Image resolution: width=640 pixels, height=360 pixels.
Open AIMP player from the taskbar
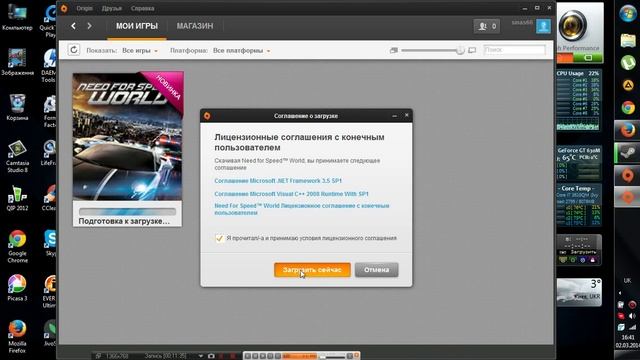pos(628,85)
